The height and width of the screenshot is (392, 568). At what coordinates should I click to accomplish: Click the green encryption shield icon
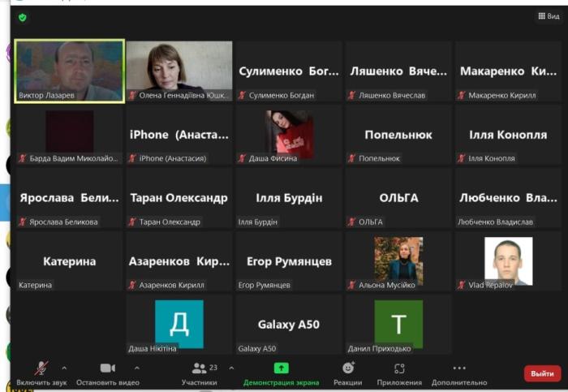[x=22, y=17]
